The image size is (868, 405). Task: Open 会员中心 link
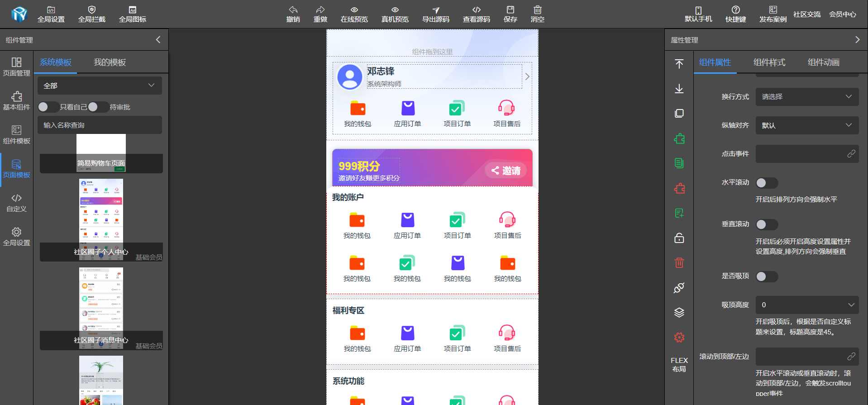click(843, 14)
